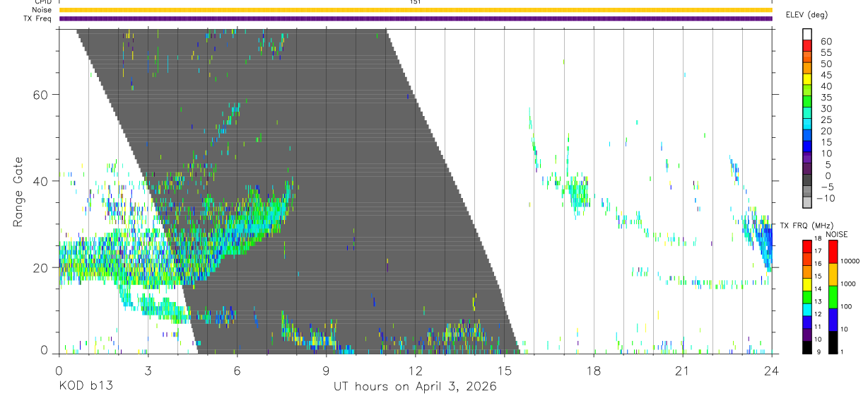Click elevation colorbar tick label '45'
868x401 pixels.
pyautogui.click(x=826, y=75)
